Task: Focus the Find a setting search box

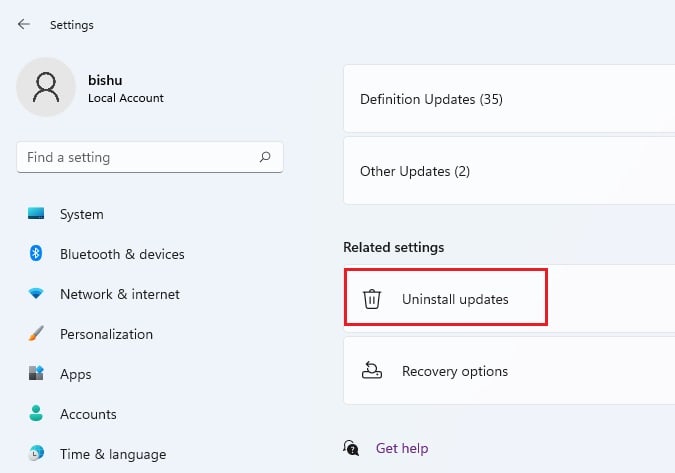Action: coord(150,157)
